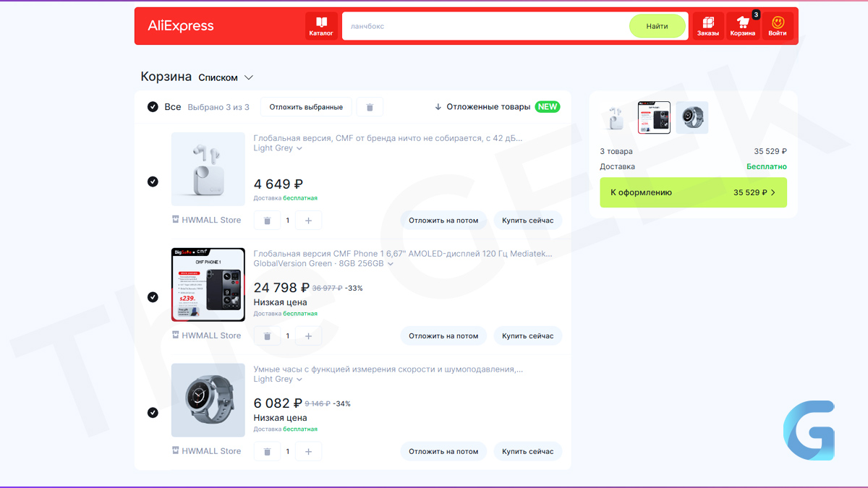
Task: Open earbuds Light Grey color dropdown
Action: (278, 148)
